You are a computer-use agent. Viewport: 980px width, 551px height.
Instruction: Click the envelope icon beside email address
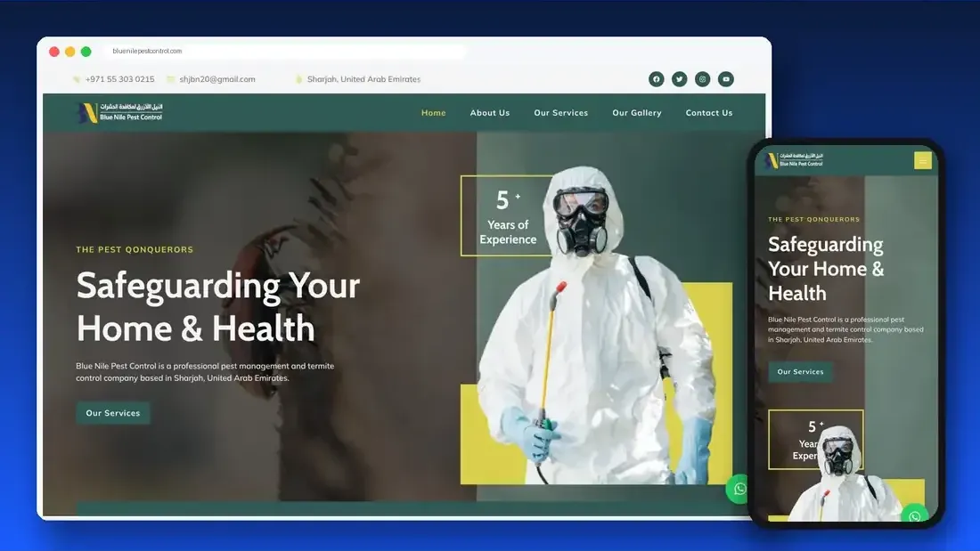[x=171, y=79]
